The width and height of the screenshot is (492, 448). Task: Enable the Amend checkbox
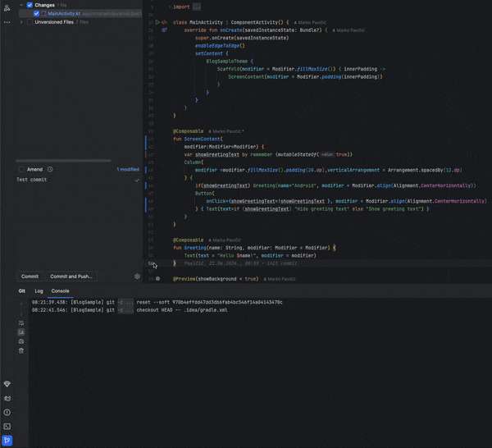[21, 169]
